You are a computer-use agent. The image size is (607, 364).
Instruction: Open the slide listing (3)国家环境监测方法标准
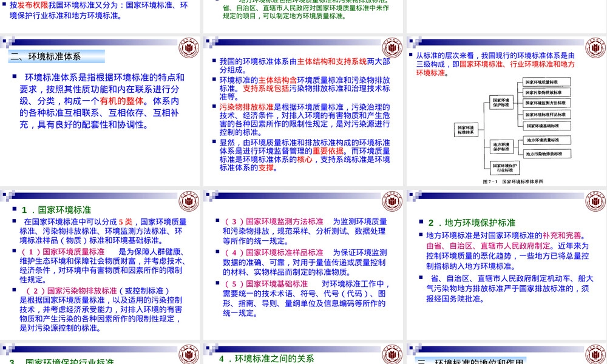[x=303, y=265]
